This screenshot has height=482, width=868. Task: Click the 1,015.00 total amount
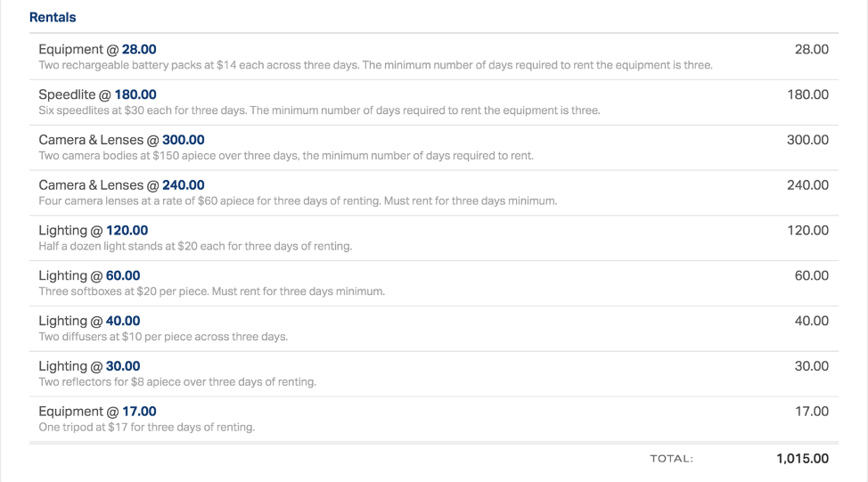(x=802, y=459)
